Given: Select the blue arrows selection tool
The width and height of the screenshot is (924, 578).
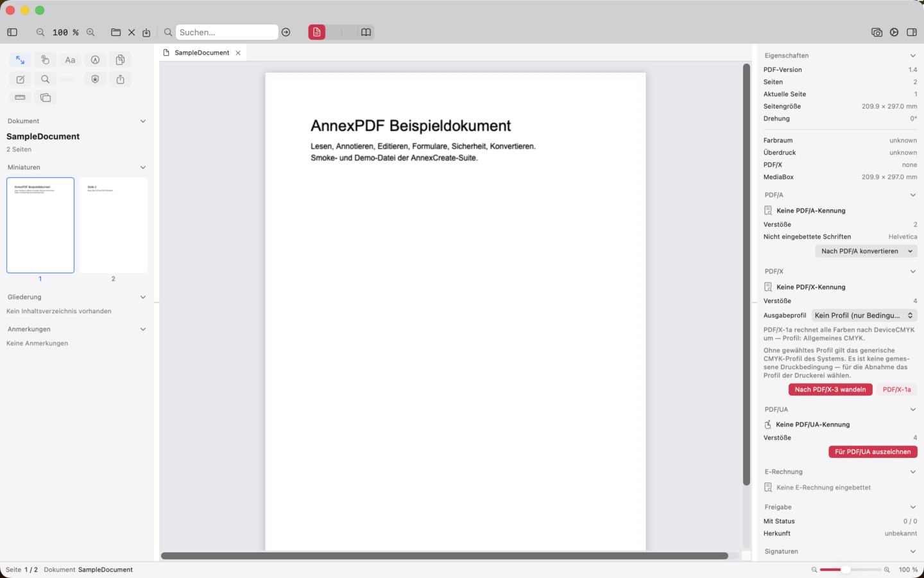Looking at the screenshot, I should tap(21, 60).
